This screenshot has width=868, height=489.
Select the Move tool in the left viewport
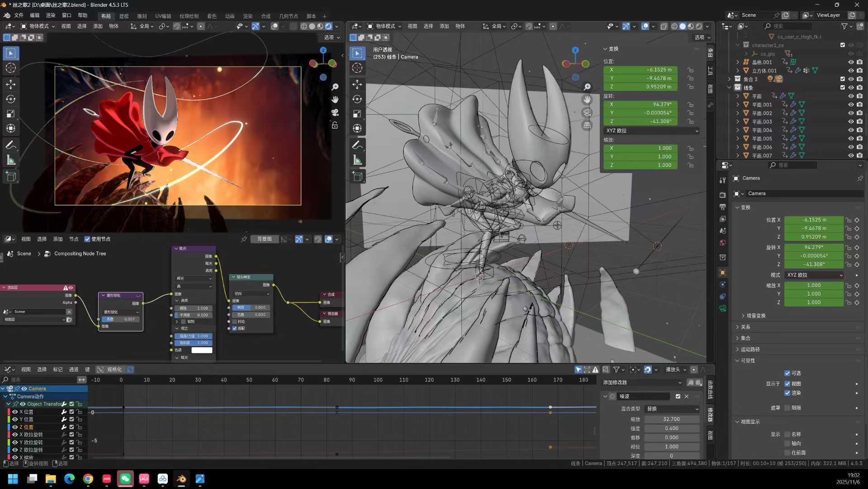coord(10,84)
